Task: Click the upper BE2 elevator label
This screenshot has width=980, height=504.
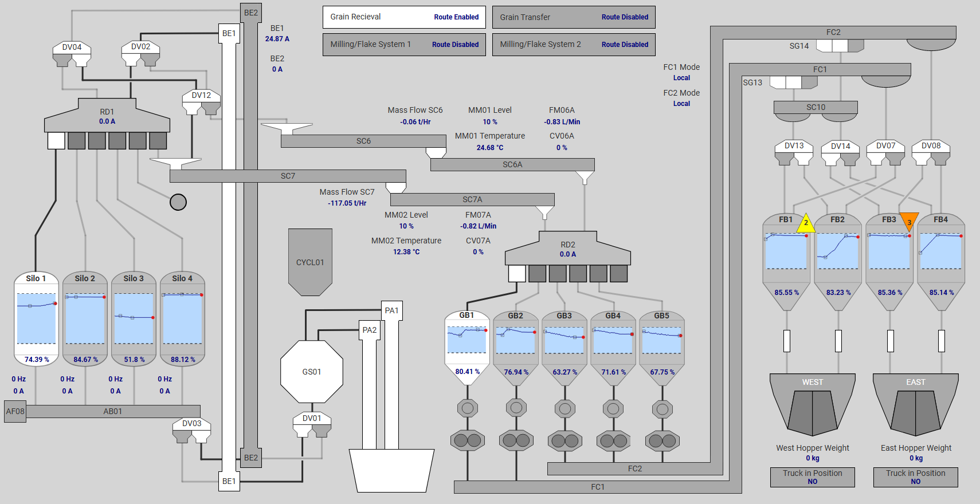Action: (251, 13)
